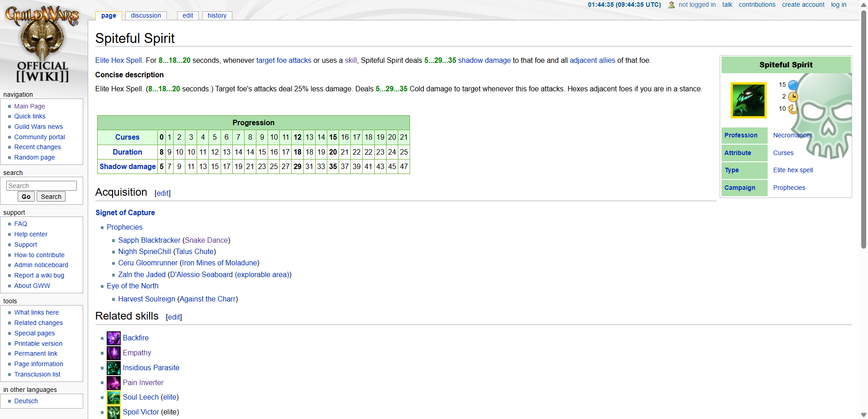868x419 pixels.
Task: Focus the wiki Search input field
Action: (42, 186)
